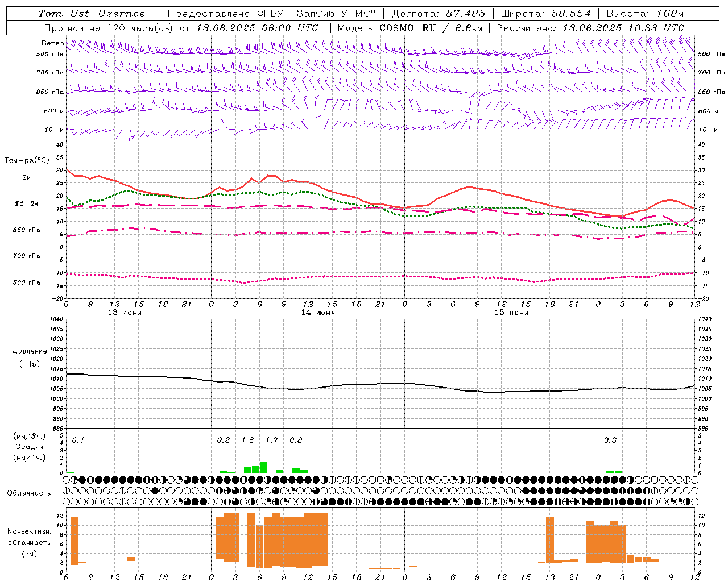Viewport: 728px width, 582px height.
Task: Click the pressure panel label Давление
Action: [x=29, y=351]
